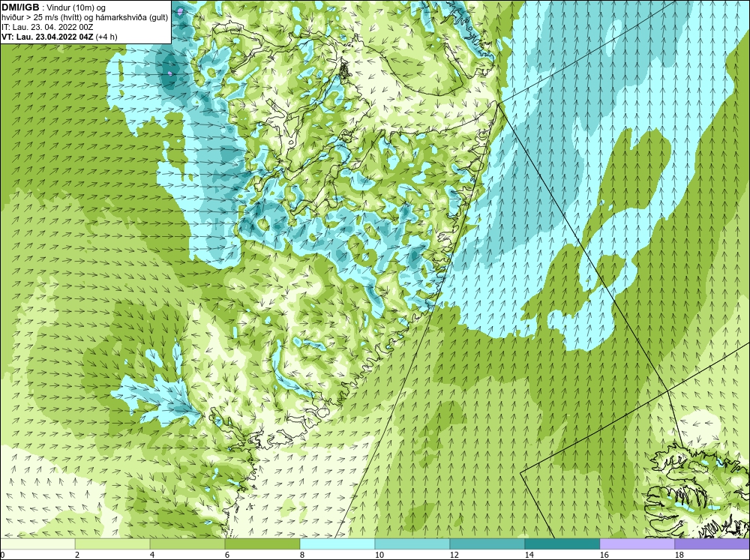Click the 0–2 m/s pale legend swatch
750x560 pixels.
click(x=37, y=544)
